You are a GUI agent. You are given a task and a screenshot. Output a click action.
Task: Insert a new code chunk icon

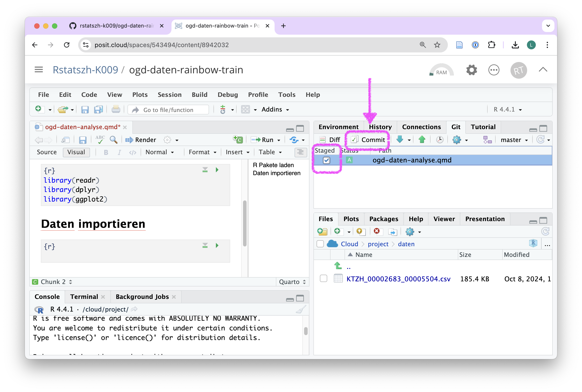[238, 140]
